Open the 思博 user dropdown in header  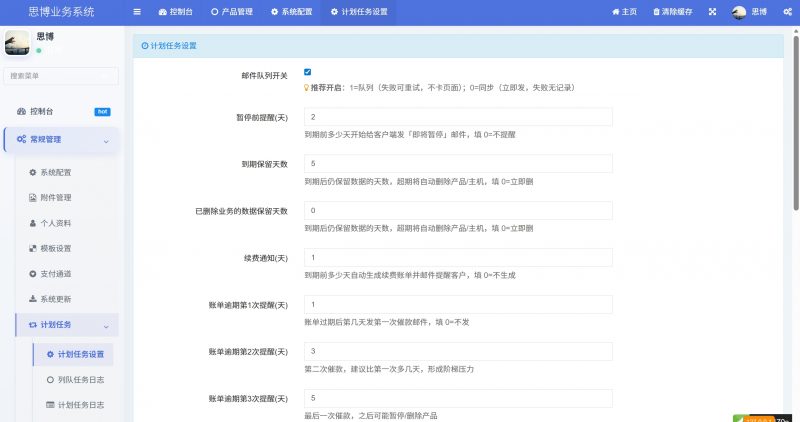pos(750,12)
